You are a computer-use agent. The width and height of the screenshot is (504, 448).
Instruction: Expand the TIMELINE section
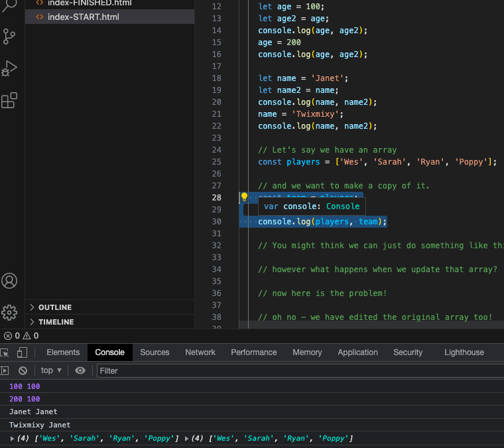coord(56,322)
